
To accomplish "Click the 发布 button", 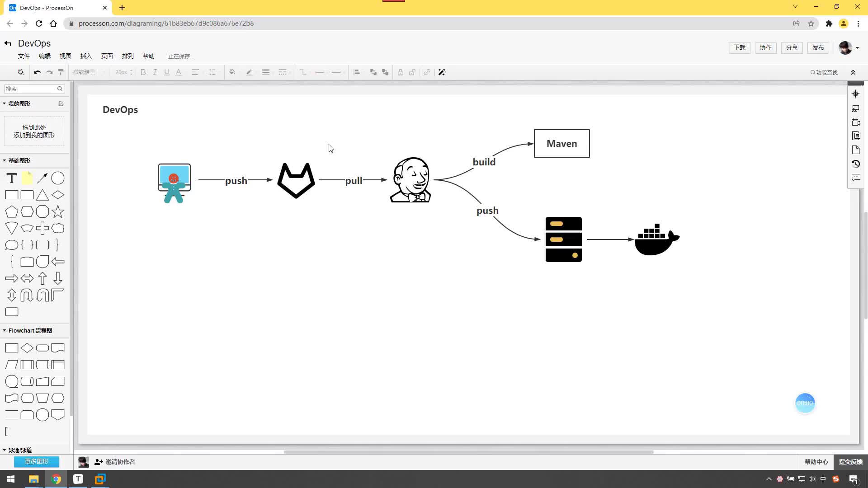I will (x=818, y=47).
